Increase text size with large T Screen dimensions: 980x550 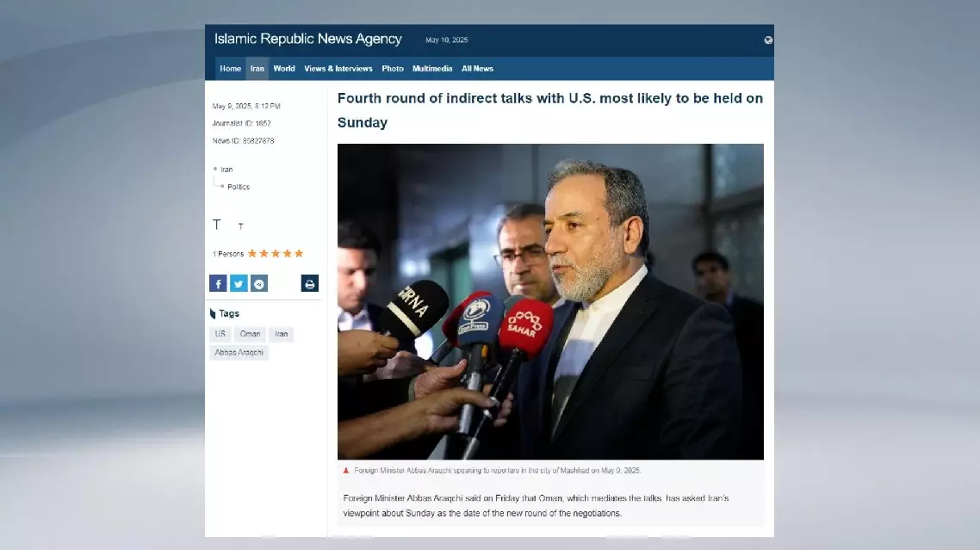coord(217,225)
